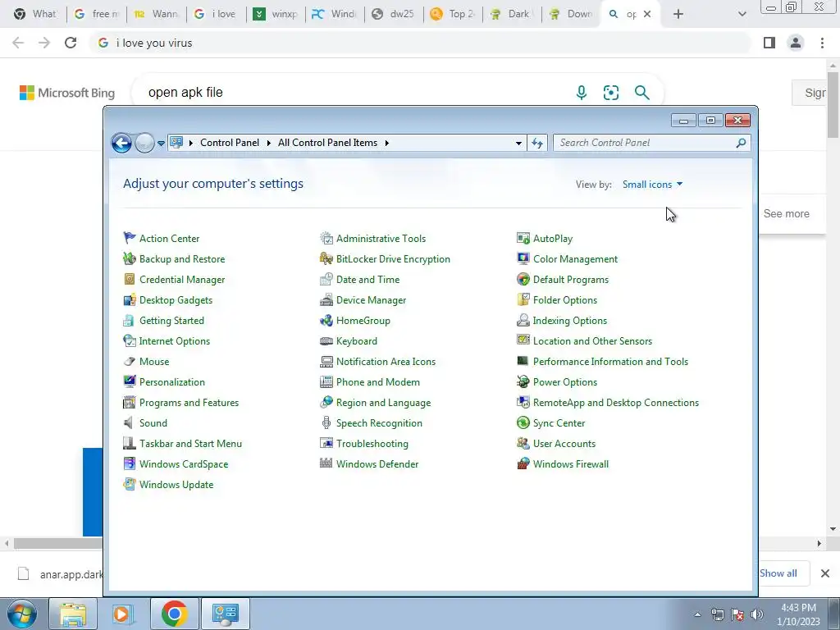This screenshot has width=840, height=630.
Task: Select the Control Panel breadcrumb segment
Action: coord(230,143)
